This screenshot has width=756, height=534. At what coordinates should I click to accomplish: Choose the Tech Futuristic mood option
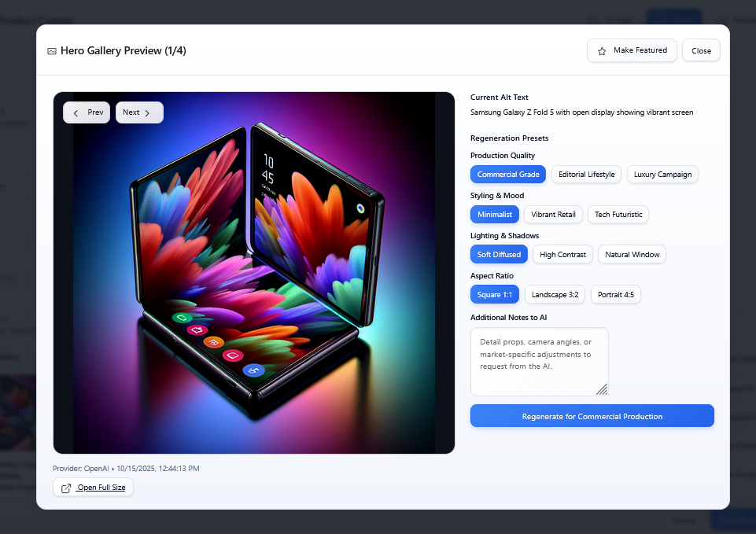618,215
